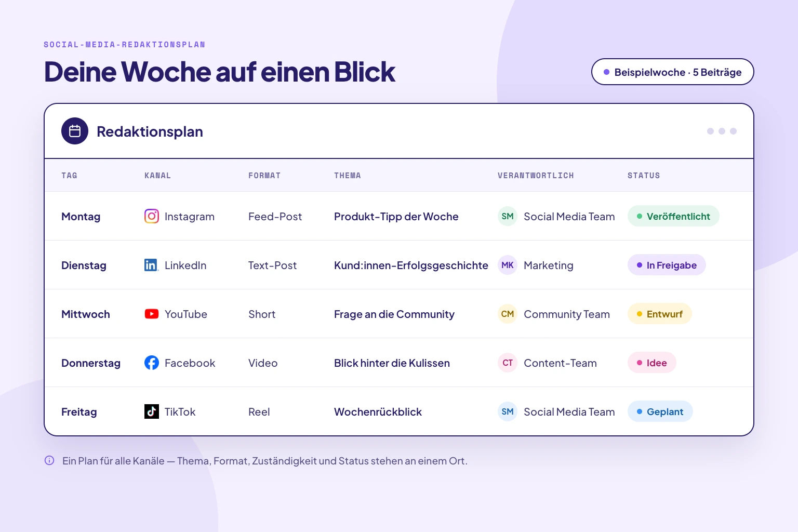Select the Montag day cell
798x532 pixels.
(81, 217)
